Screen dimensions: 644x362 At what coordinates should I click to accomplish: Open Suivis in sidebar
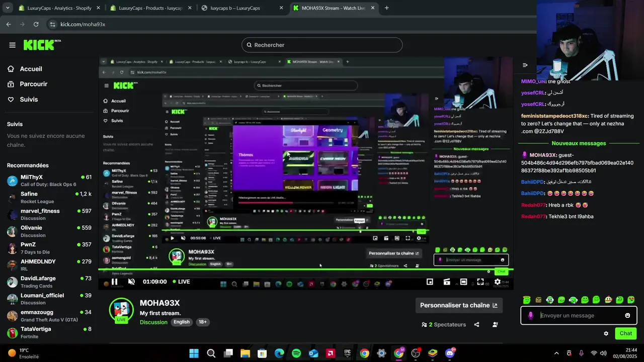click(23, 100)
